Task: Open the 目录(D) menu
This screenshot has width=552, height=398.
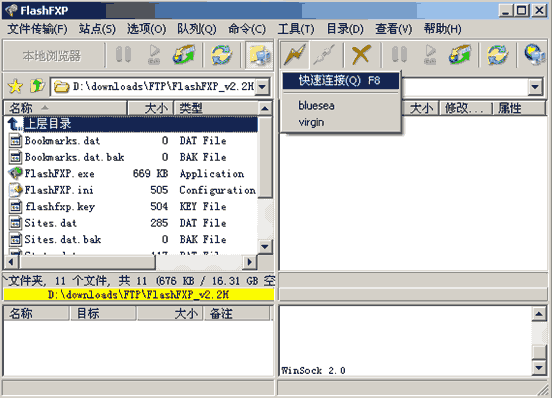Action: (x=345, y=29)
